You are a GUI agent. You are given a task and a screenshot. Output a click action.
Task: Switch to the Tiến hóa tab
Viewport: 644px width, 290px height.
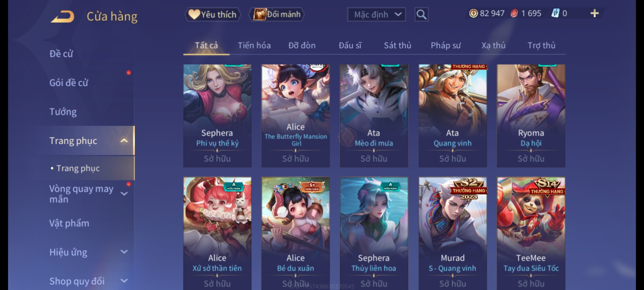(x=254, y=45)
